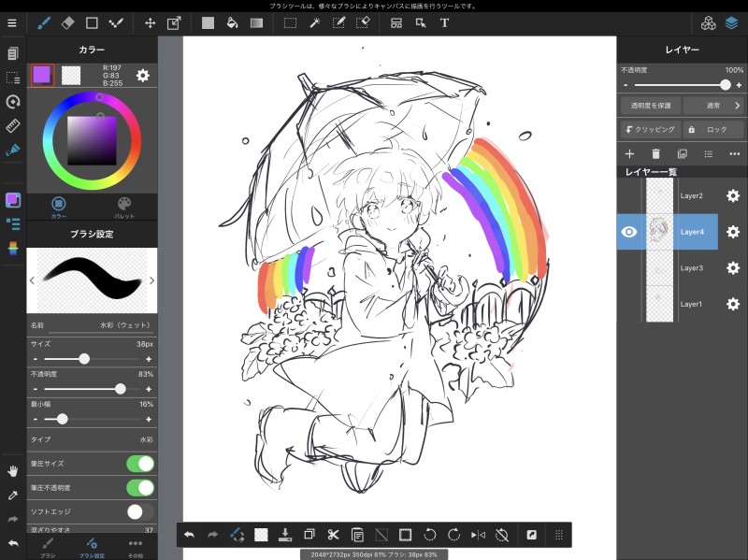Viewport: 748px width, 560px height.
Task: Open the hamburger main menu
Action: (12, 22)
